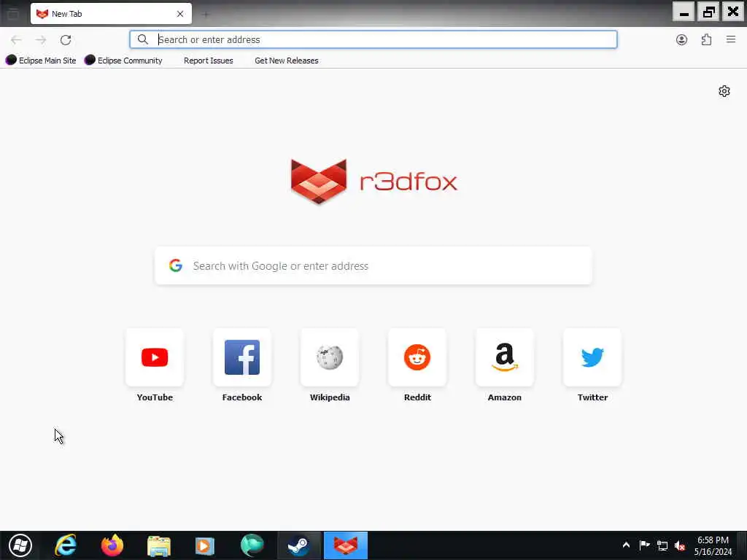The image size is (747, 560).
Task: Launch Firefox from the taskbar
Action: click(112, 545)
